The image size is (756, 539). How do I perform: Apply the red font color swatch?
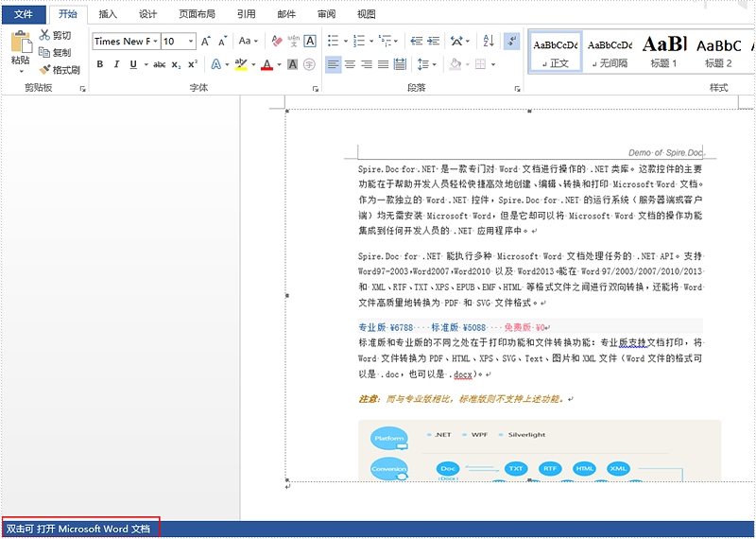[266, 64]
